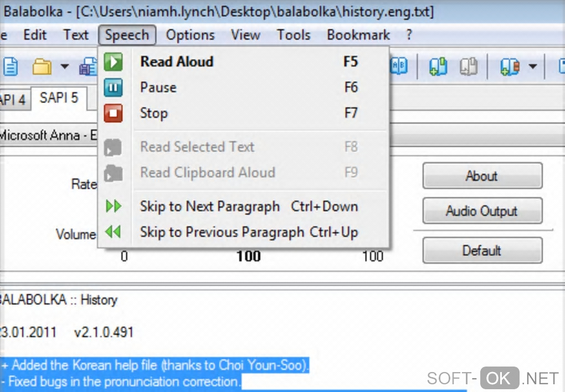
Task: Click the bookmark icon with orange marker
Action: tap(510, 66)
